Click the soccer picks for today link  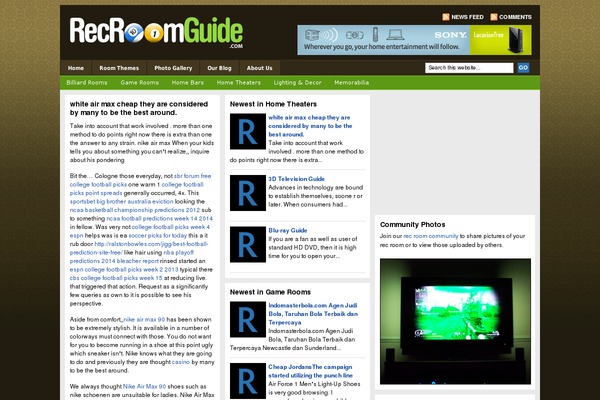158,235
